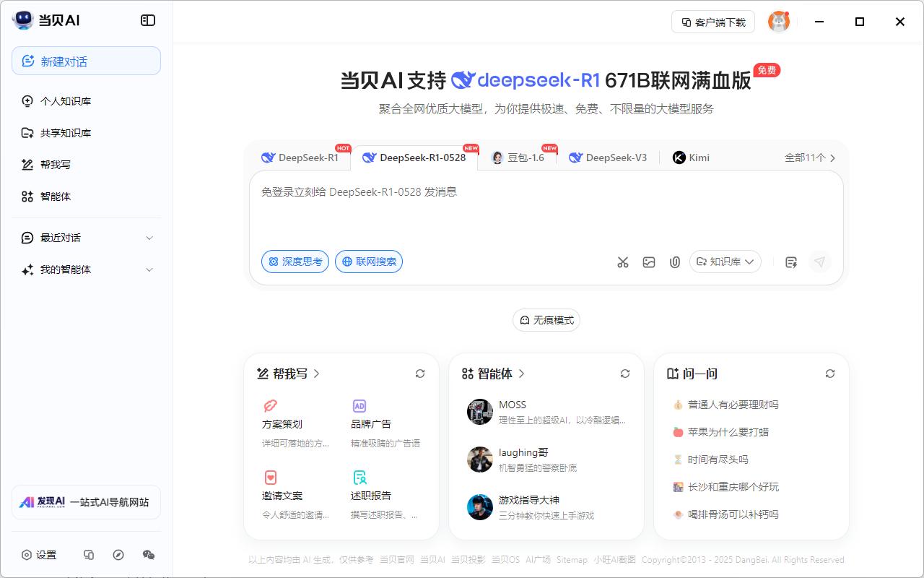Enable 无痕模式
Screen dimensions: 924x578
tap(546, 320)
